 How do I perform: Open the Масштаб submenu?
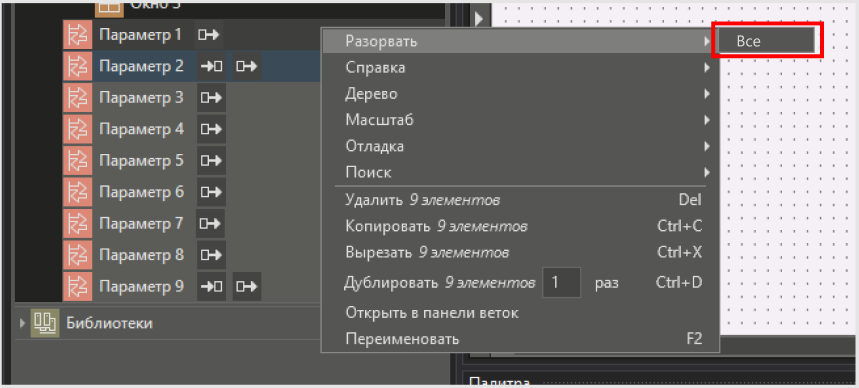click(x=520, y=120)
